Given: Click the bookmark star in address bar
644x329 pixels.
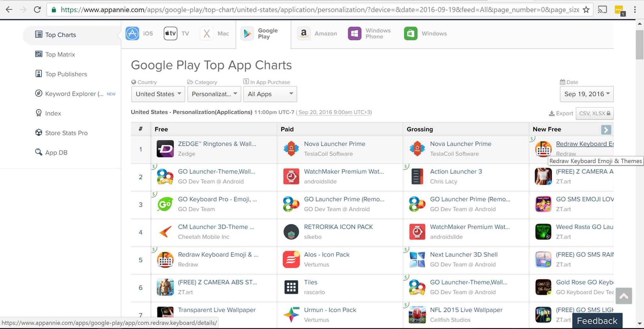Looking at the screenshot, I should [x=586, y=10].
